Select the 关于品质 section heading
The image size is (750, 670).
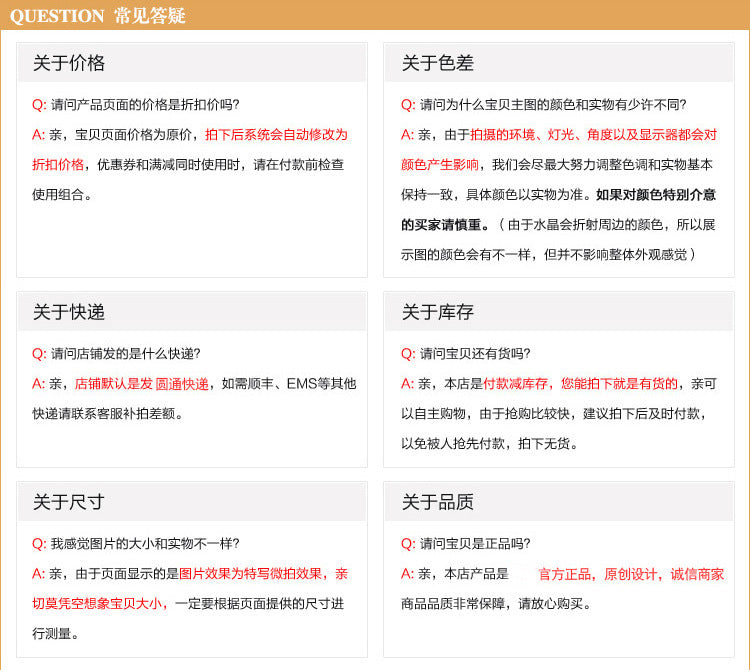[x=438, y=502]
